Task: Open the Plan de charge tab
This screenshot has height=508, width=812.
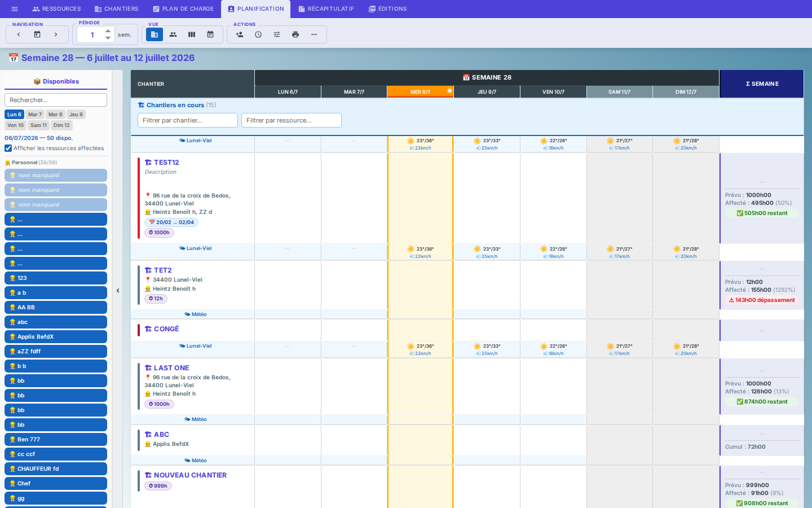Action: point(183,9)
